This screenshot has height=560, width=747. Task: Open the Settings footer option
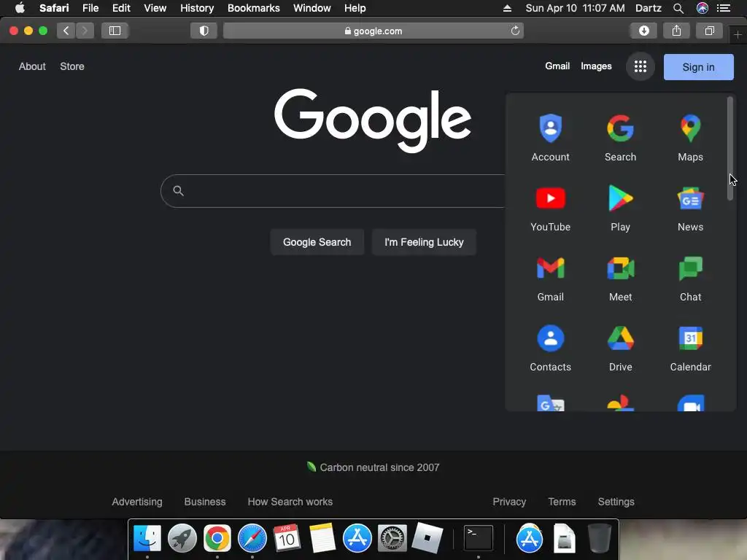pyautogui.click(x=616, y=502)
